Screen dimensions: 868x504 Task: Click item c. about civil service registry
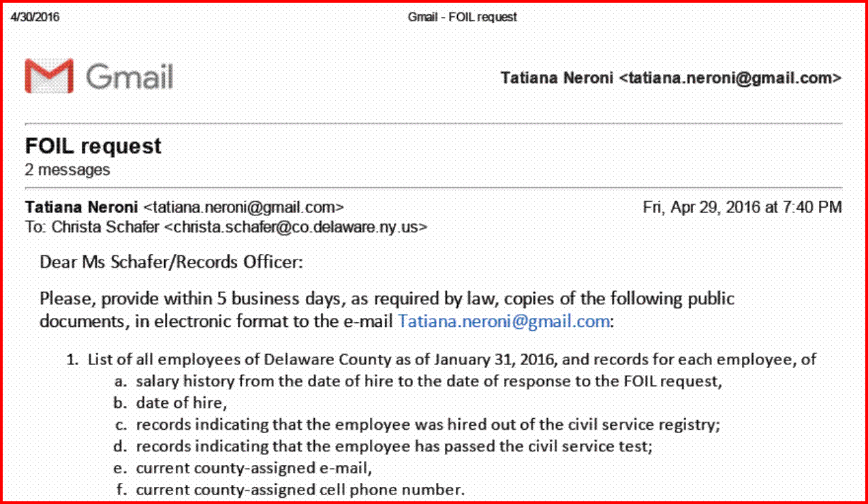pos(428,424)
